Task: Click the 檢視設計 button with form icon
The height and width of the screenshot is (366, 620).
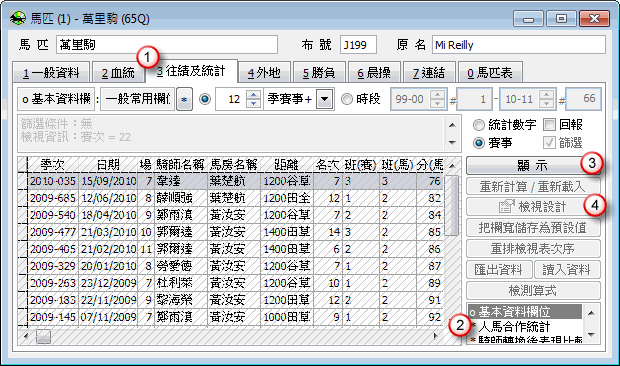Action: (x=533, y=207)
